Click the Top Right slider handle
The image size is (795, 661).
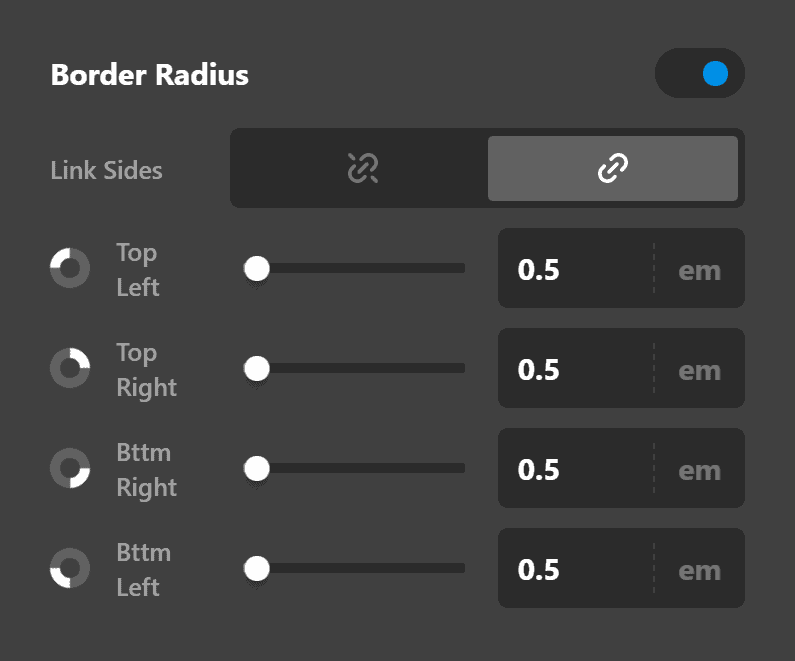pyautogui.click(x=257, y=369)
